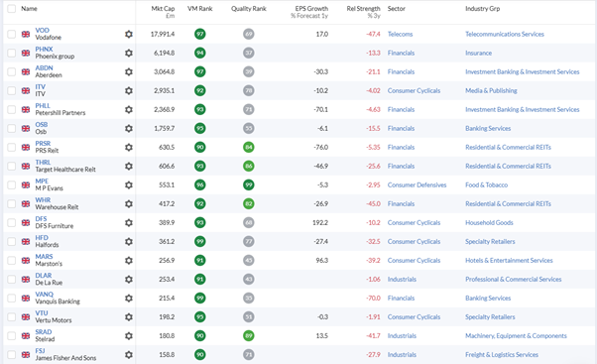Click the grey Quality Rank badge for De La Rue
The height and width of the screenshot is (364, 597).
tap(249, 279)
